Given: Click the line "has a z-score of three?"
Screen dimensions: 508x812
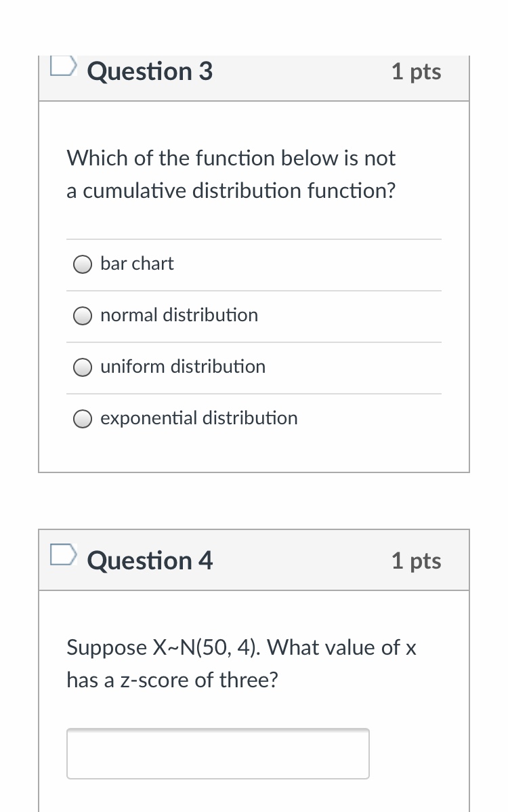Looking at the screenshot, I should coord(172,680).
